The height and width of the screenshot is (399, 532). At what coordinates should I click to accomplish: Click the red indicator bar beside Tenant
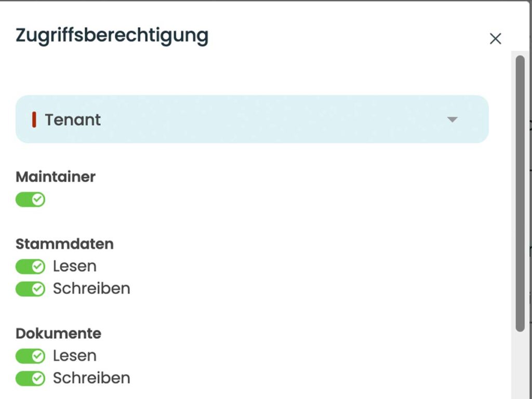click(34, 119)
